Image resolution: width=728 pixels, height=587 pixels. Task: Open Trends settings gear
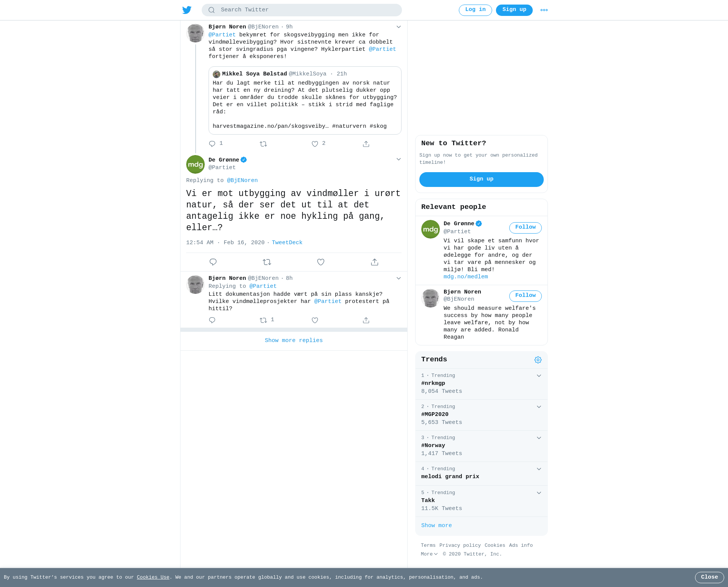(x=538, y=360)
